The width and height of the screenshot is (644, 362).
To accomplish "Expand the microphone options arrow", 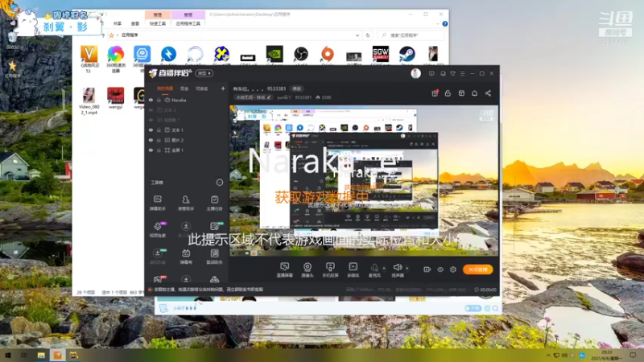I will tap(384, 268).
